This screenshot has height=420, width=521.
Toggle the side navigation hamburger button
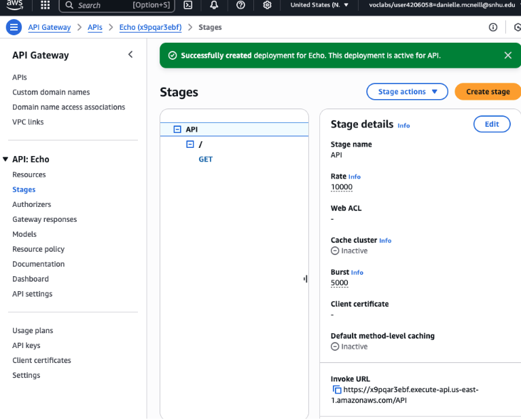pos(14,27)
